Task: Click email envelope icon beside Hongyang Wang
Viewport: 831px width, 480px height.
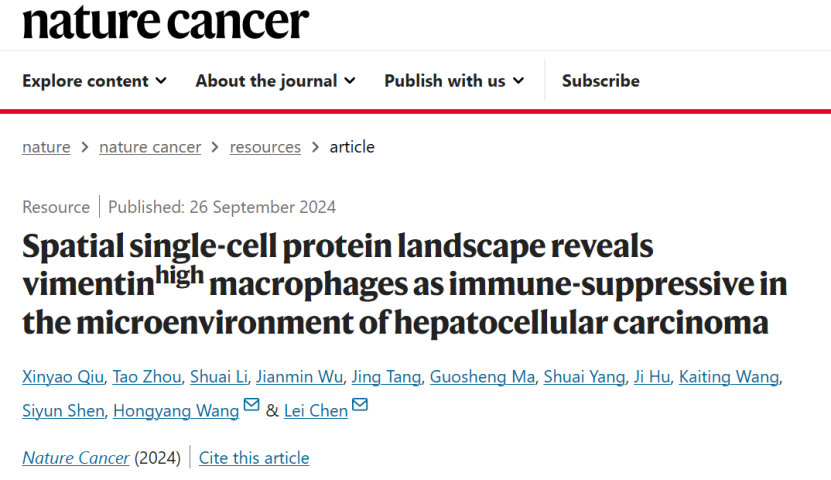Action: coord(251,405)
